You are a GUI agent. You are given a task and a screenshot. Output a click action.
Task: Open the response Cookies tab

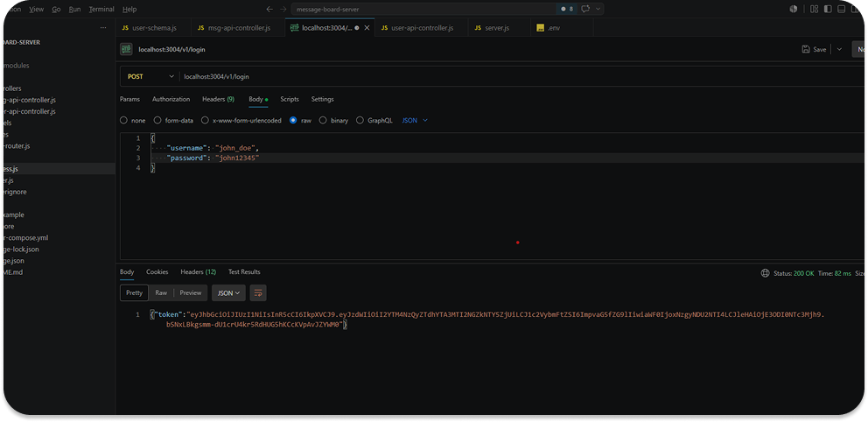tap(157, 272)
